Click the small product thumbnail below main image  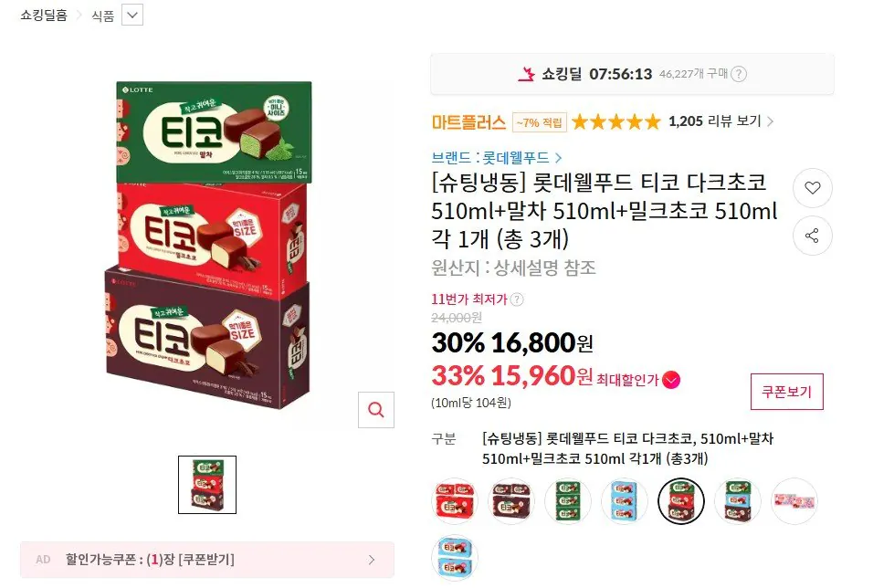pos(207,485)
